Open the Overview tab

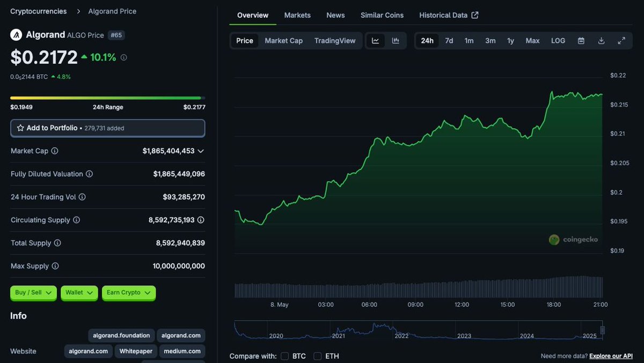coord(253,15)
